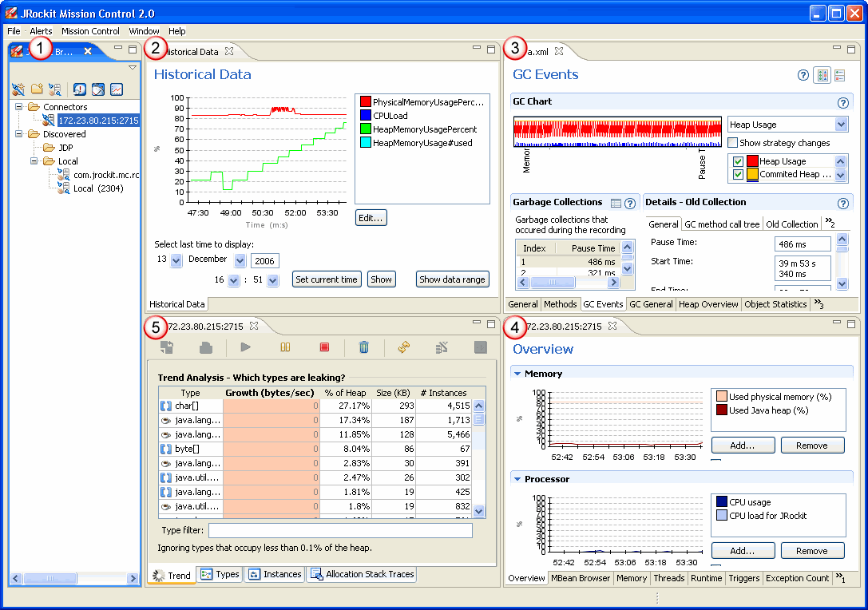868x610 pixels.
Task: Click the rightmost grayed panel icon in leak toolbar
Action: pyautogui.click(x=481, y=347)
